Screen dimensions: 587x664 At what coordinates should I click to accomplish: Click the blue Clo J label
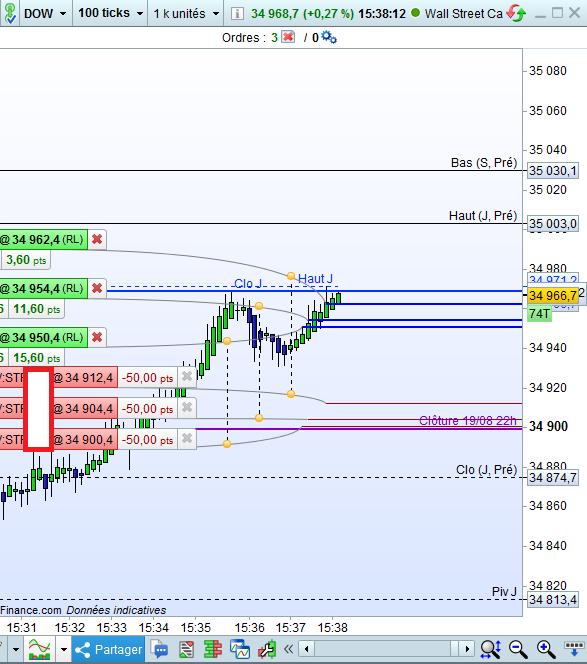click(248, 283)
